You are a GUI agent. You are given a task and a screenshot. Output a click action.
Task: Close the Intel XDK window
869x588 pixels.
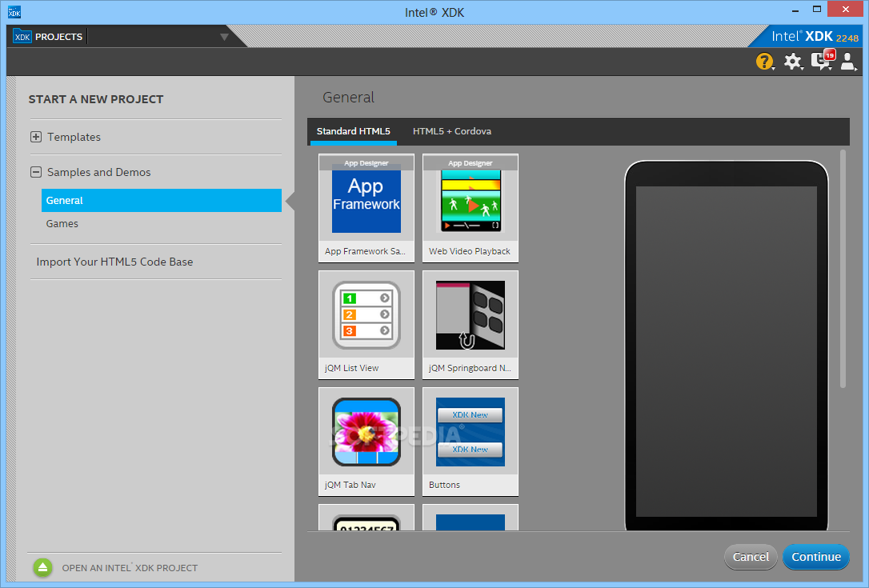point(846,10)
